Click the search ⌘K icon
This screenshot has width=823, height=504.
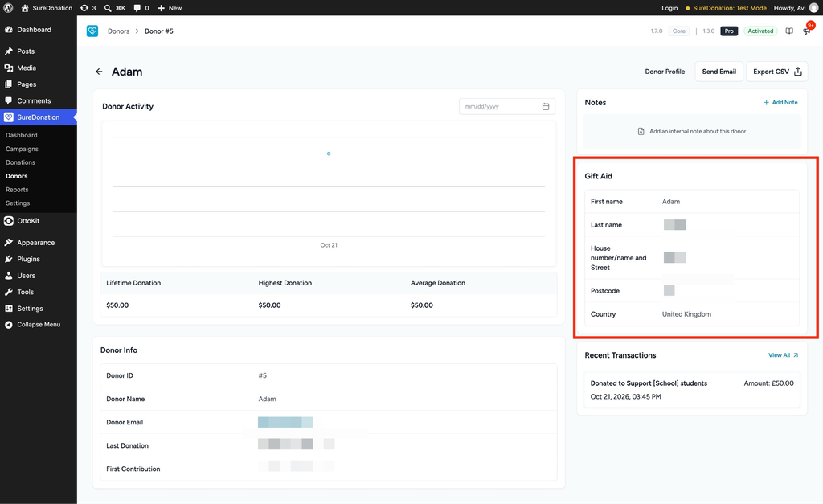(x=114, y=8)
